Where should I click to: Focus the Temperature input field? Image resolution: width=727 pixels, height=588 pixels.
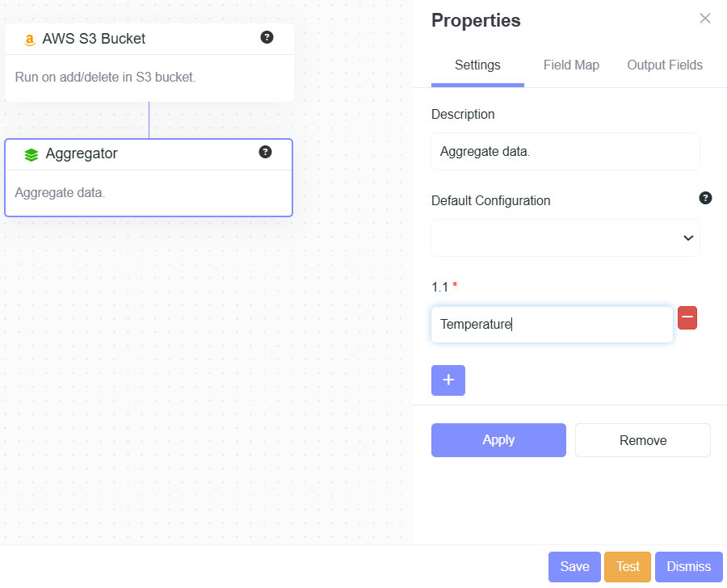coord(551,325)
